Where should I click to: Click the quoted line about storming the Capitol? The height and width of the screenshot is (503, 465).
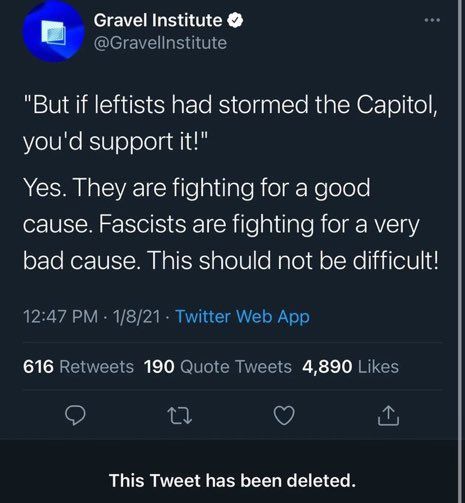tap(230, 123)
